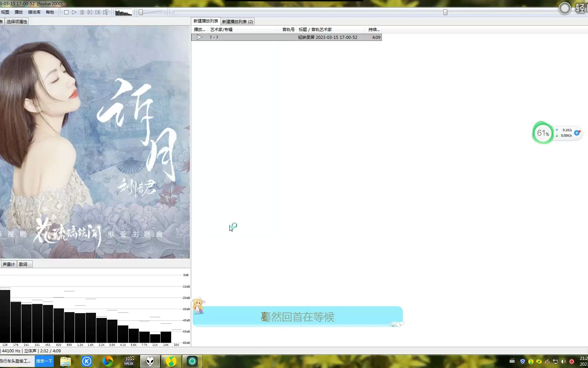Viewport: 588px width, 368px height.
Task: Click the play indicator icon in the playlist row
Action: (200, 37)
